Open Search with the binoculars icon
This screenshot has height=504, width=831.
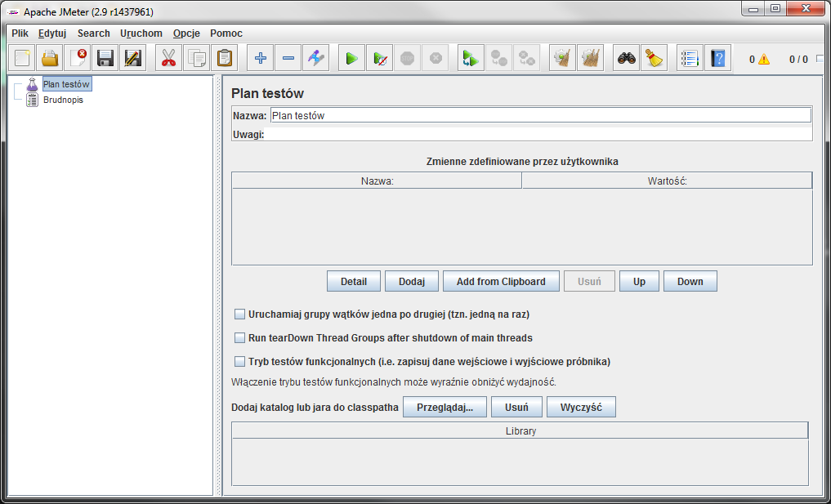[x=627, y=58]
